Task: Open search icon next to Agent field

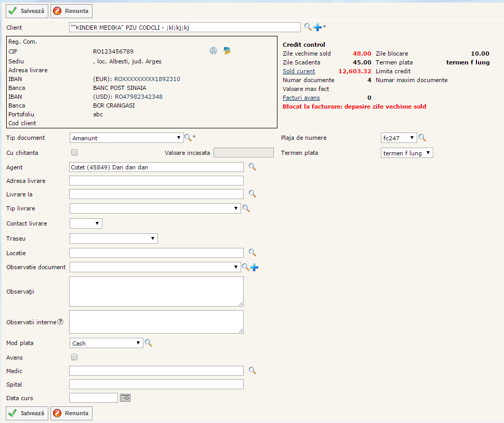Action: [x=252, y=167]
